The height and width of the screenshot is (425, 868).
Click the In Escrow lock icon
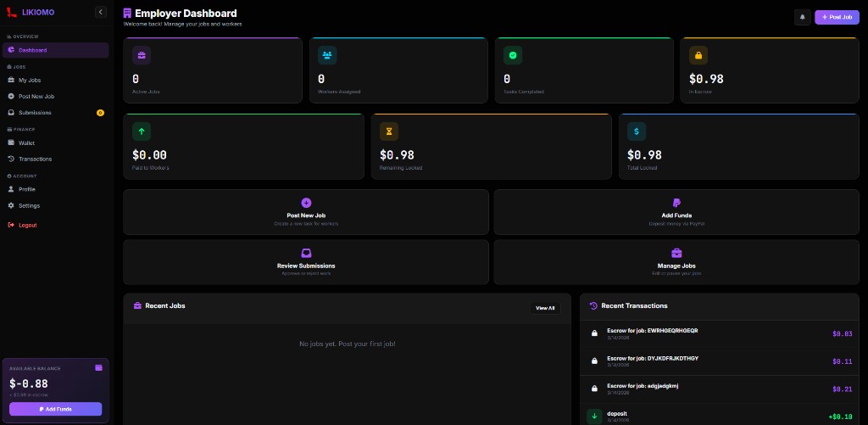(698, 55)
